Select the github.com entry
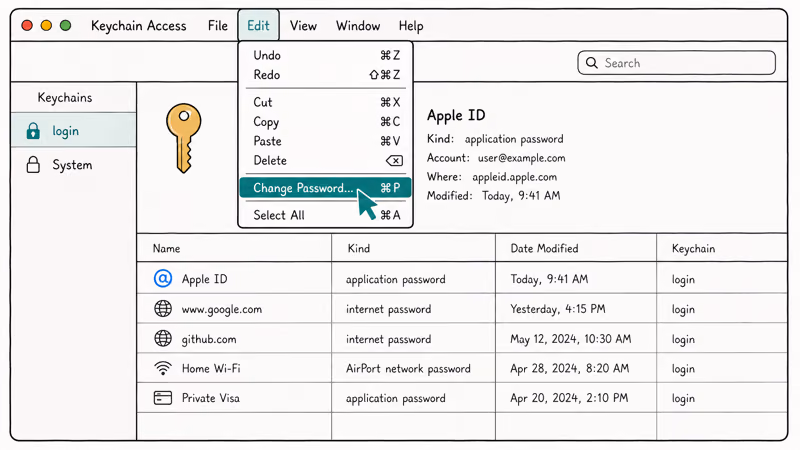Image resolution: width=800 pixels, height=450 pixels. tap(209, 339)
